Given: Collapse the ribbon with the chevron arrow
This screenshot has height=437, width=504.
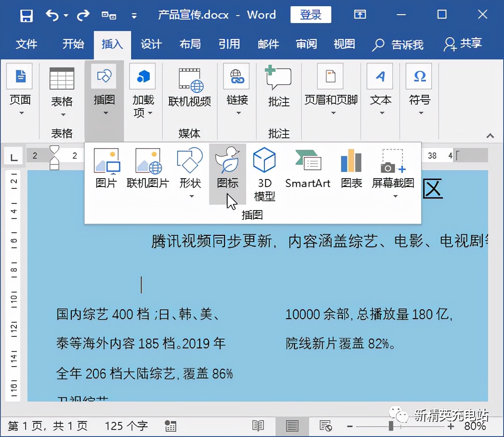Looking at the screenshot, I should coord(489,136).
